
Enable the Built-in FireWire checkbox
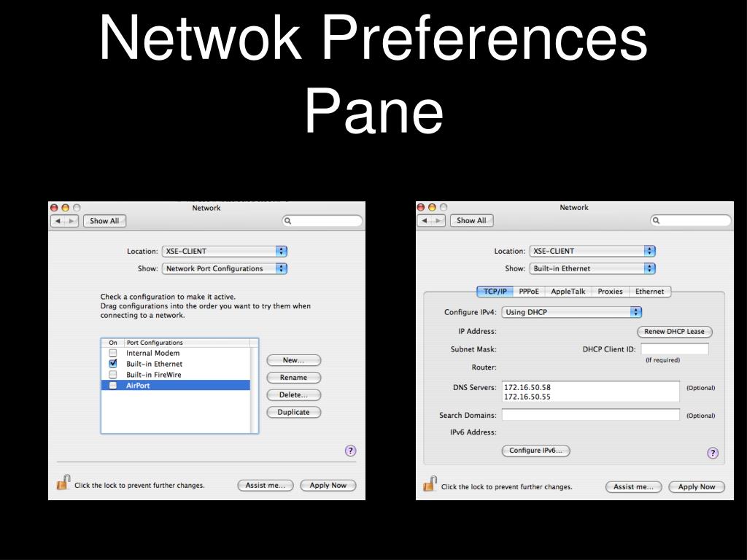click(x=113, y=374)
